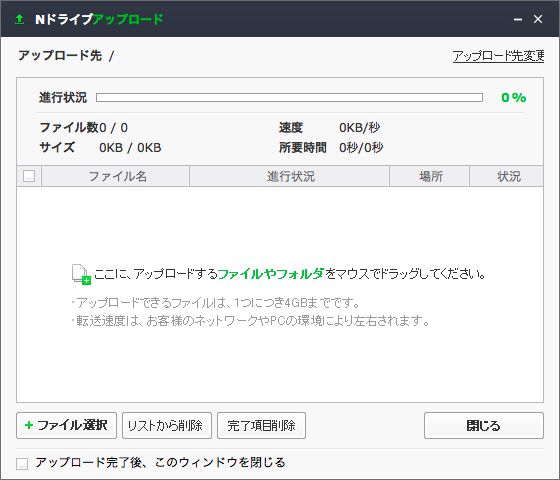This screenshot has height=480, width=560.
Task: Click the 閉じる button
Action: pyautogui.click(x=484, y=425)
